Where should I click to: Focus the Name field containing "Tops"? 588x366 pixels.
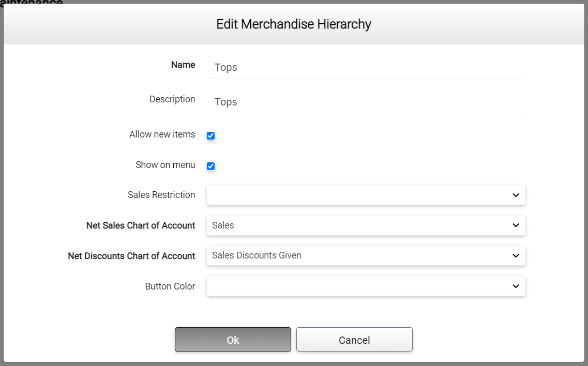[365, 68]
